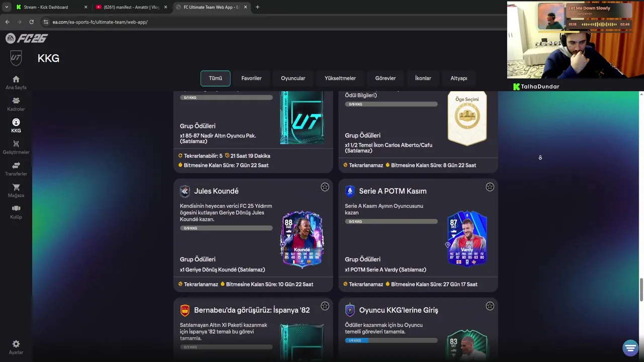644x362 pixels.
Task: Open Mağaza in the sidebar
Action: click(16, 191)
